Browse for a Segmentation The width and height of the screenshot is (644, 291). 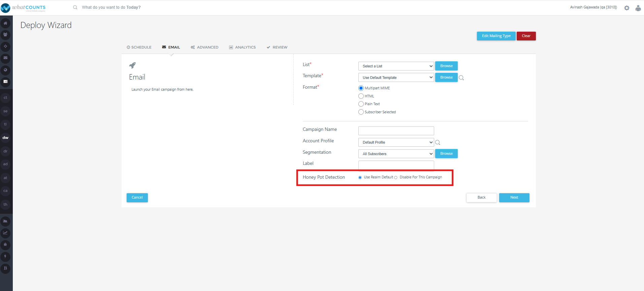coord(446,154)
